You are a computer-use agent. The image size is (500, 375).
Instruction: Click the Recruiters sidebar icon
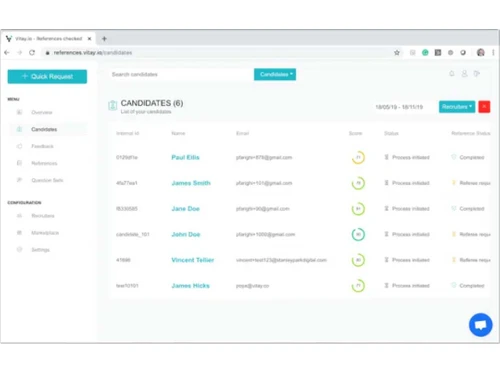point(19,216)
